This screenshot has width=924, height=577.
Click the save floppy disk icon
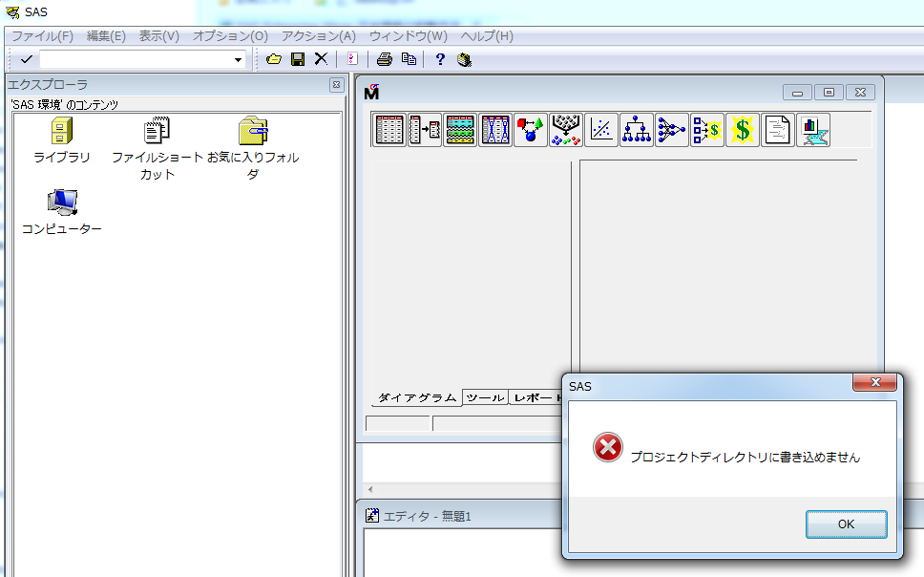[298, 59]
